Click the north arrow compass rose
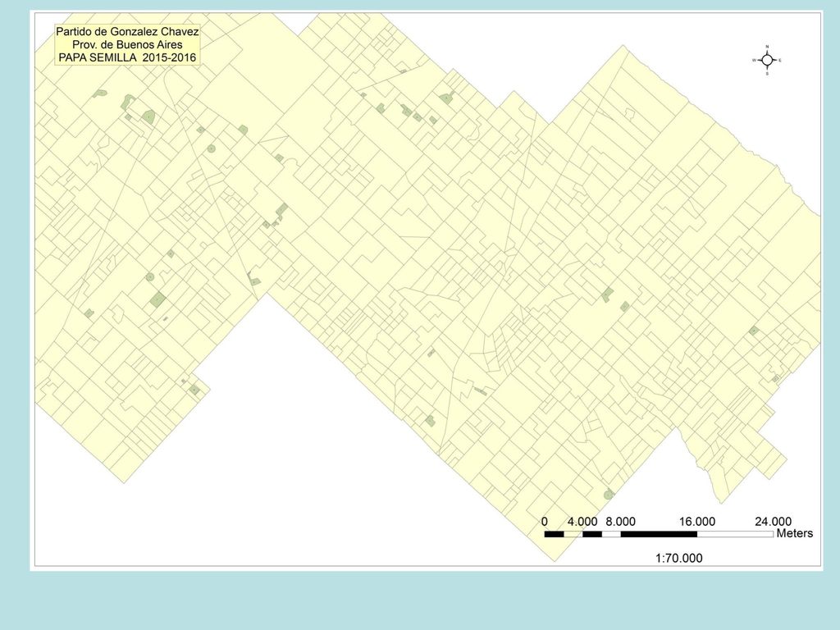The width and height of the screenshot is (840, 630). click(767, 60)
